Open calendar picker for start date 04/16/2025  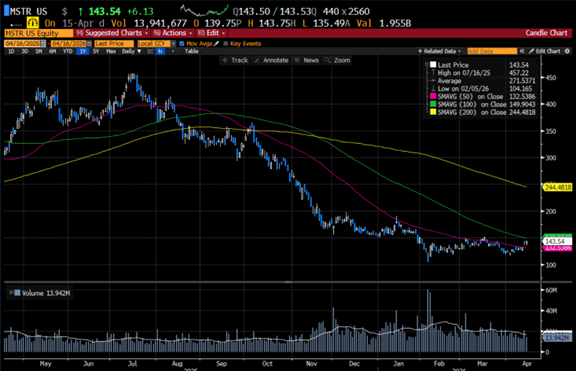tap(43, 43)
